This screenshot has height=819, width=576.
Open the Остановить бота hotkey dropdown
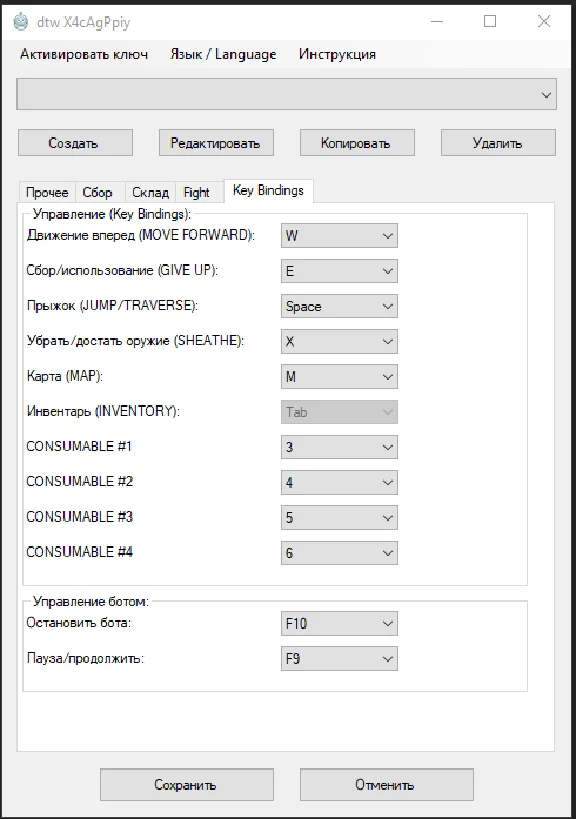[339, 624]
